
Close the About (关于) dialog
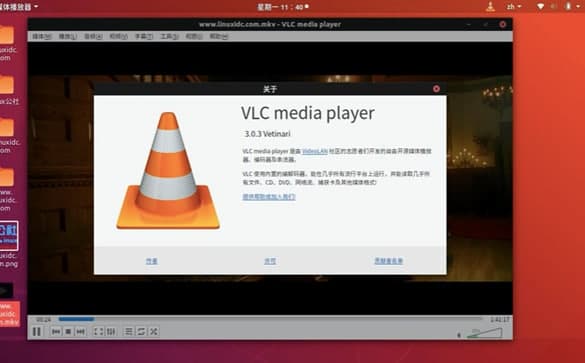point(436,89)
